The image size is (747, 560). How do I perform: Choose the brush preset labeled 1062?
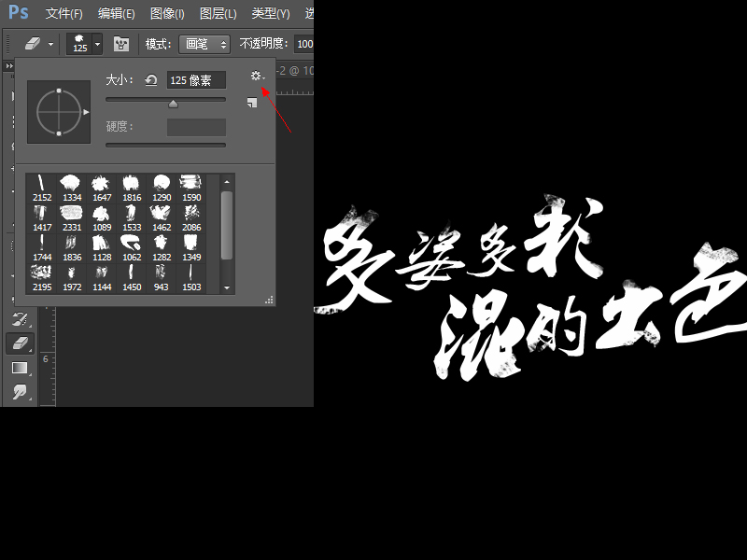132,248
